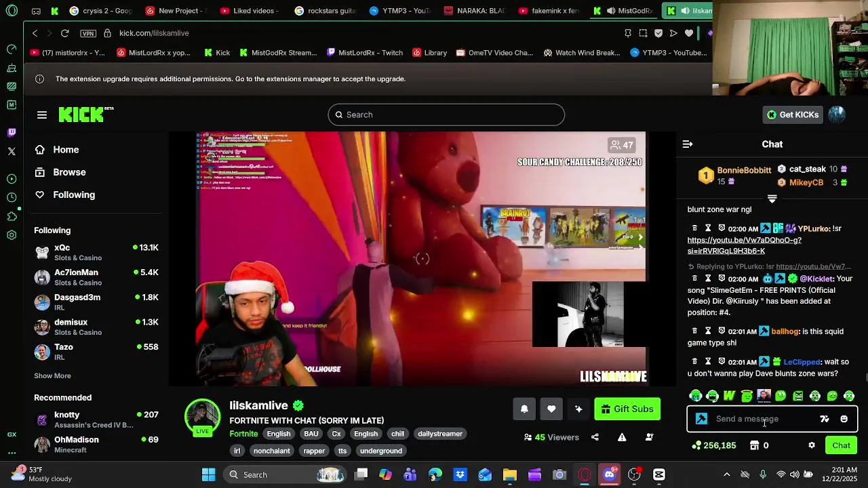Reload the page
The height and width of the screenshot is (488, 868).
65,33
